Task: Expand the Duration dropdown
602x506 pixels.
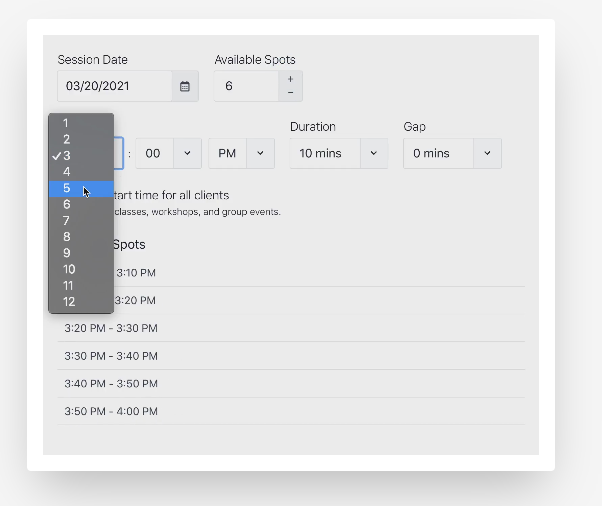Action: pyautogui.click(x=339, y=153)
